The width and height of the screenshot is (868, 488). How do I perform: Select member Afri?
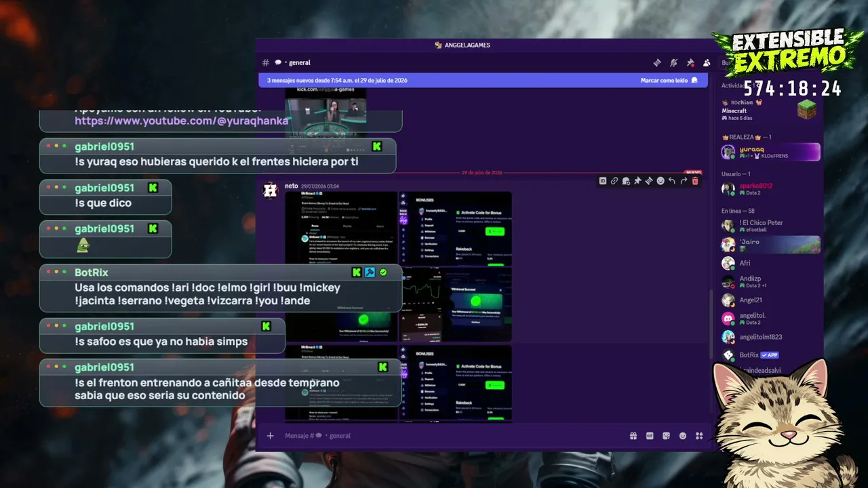[770, 263]
